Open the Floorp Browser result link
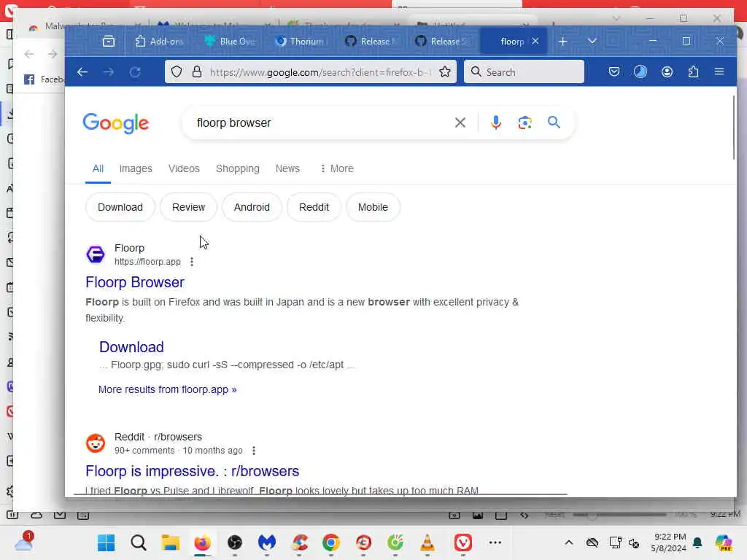Screen dimensions: 747x560 pos(135,282)
